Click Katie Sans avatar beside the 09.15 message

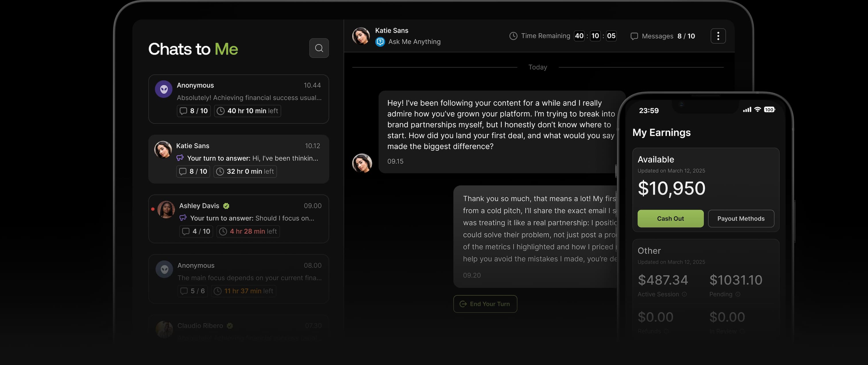(x=362, y=163)
